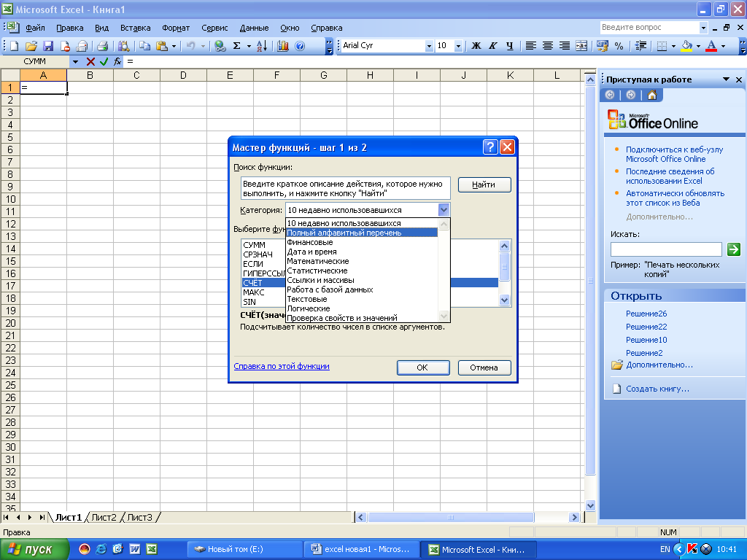Switch to sheet tab Лист2
The width and height of the screenshot is (747, 560).
pyautogui.click(x=104, y=517)
